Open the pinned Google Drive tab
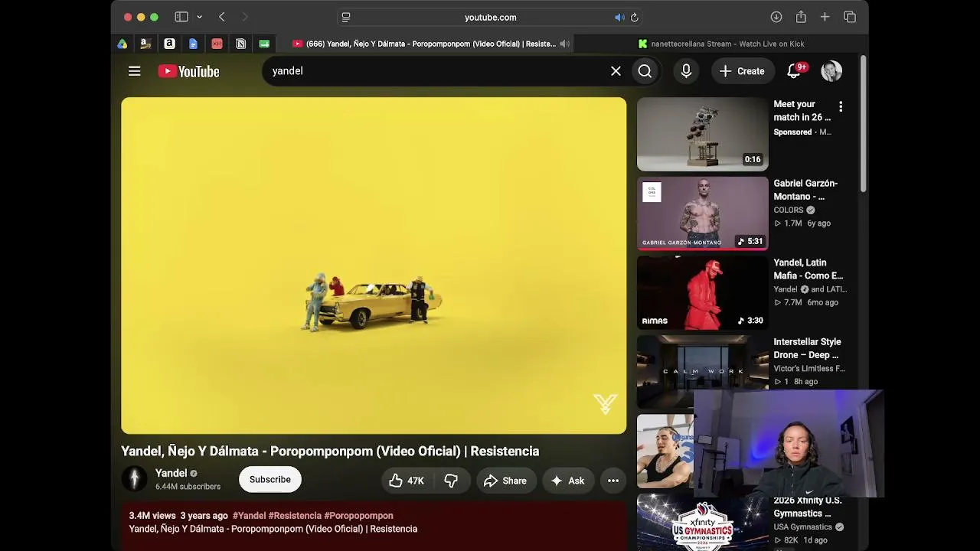The height and width of the screenshot is (551, 980). [x=122, y=44]
